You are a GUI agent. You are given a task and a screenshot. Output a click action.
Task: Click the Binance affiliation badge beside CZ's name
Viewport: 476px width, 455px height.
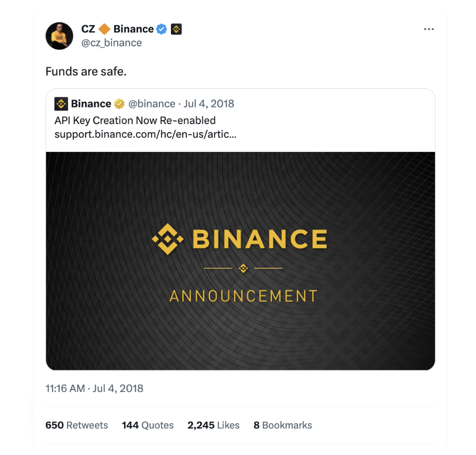pos(176,29)
